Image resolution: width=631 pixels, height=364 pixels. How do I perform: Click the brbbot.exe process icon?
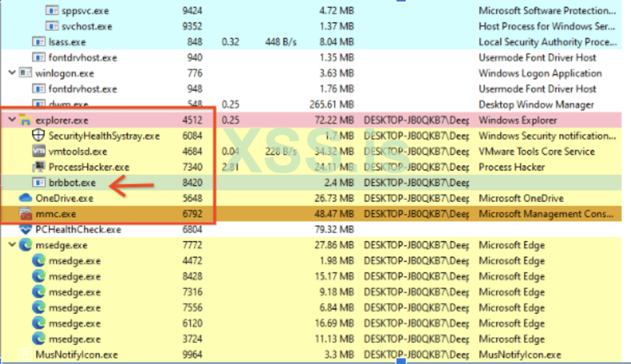[38, 183]
